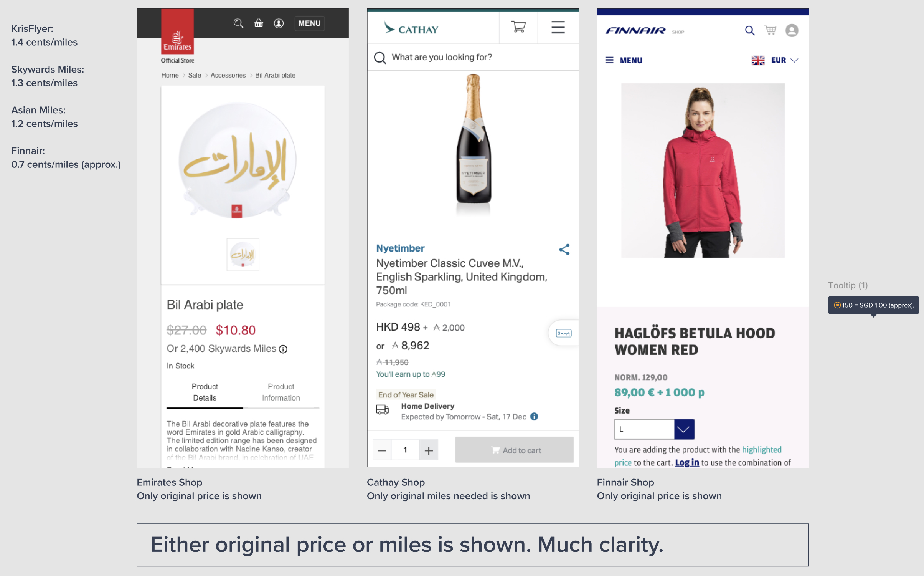Screen dimensions: 924x576
Task: Select the Product Details tab
Action: 205,392
